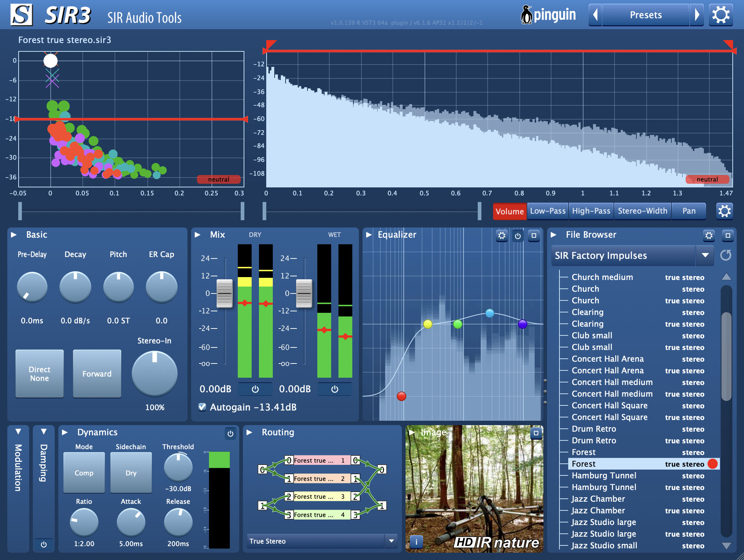Collapse the Dynamics panel
Image resolution: width=744 pixels, height=560 pixels.
tap(65, 432)
